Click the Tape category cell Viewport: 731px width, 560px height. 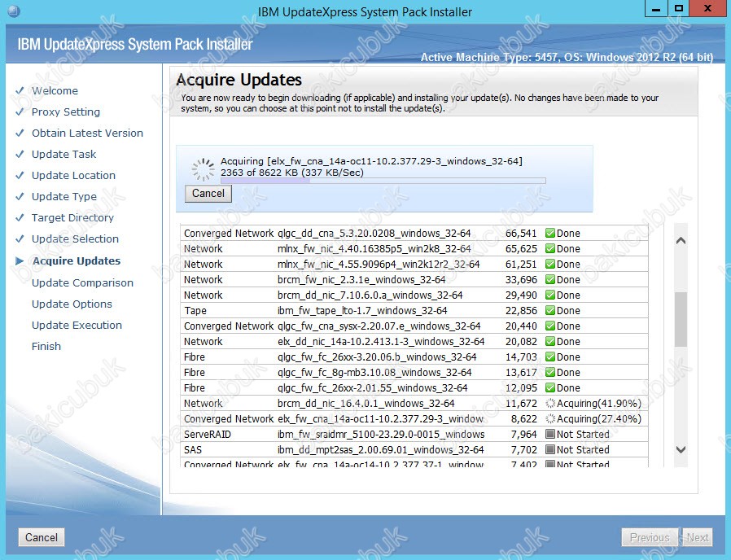pyautogui.click(x=195, y=311)
